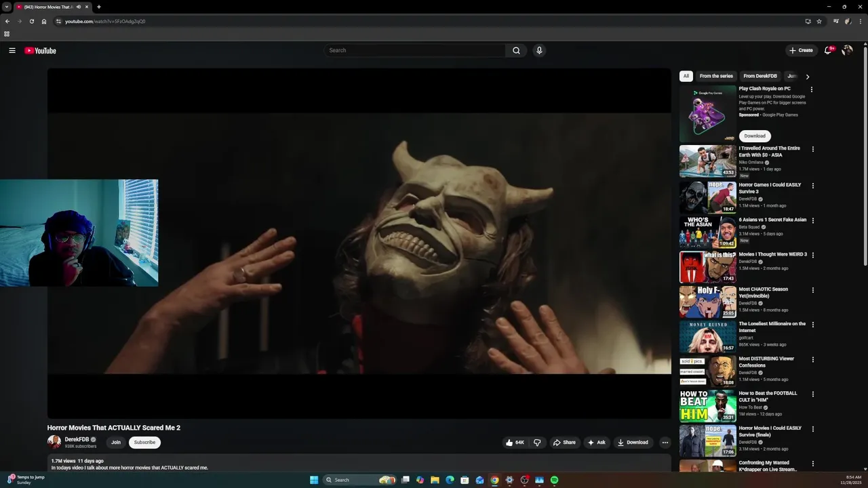Open Spotify from the taskbar
This screenshot has width=868, height=488.
[554, 480]
